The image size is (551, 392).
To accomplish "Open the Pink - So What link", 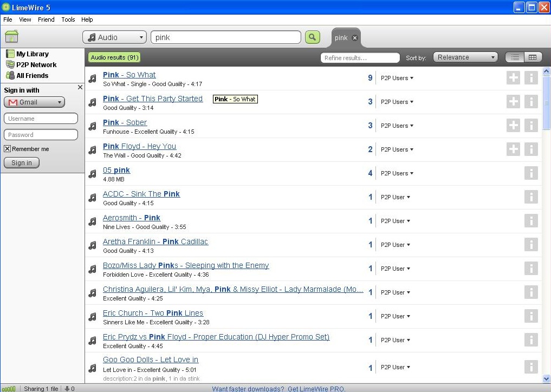I will pyautogui.click(x=129, y=75).
